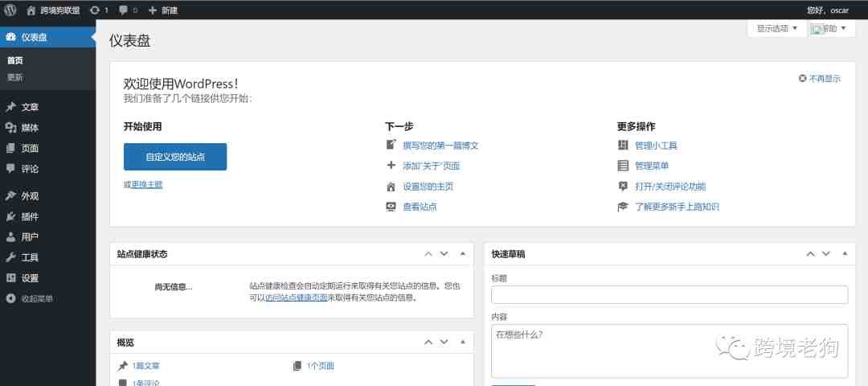Focus the 内容 text area

pyautogui.click(x=669, y=351)
